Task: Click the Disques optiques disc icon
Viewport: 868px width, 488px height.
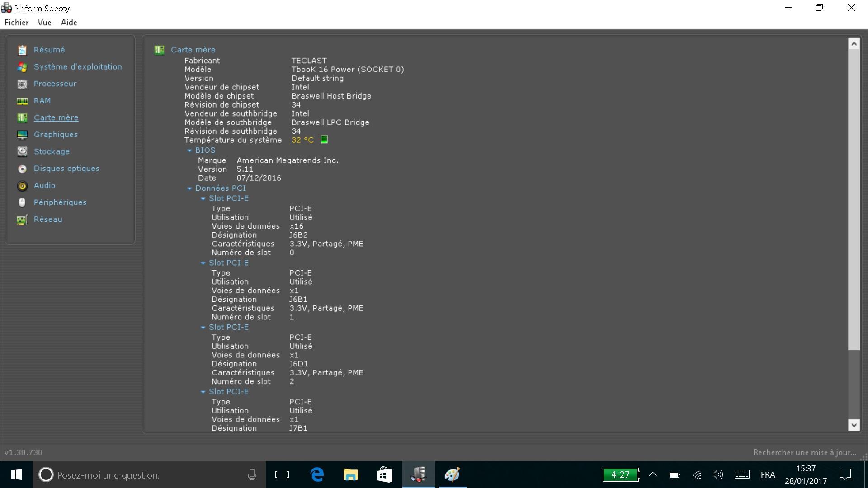Action: point(22,169)
